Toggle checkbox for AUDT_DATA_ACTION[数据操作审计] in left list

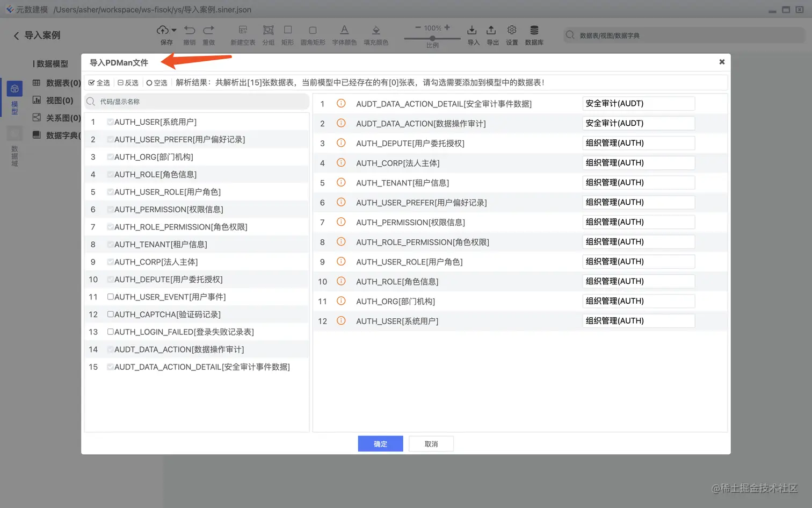click(x=110, y=349)
